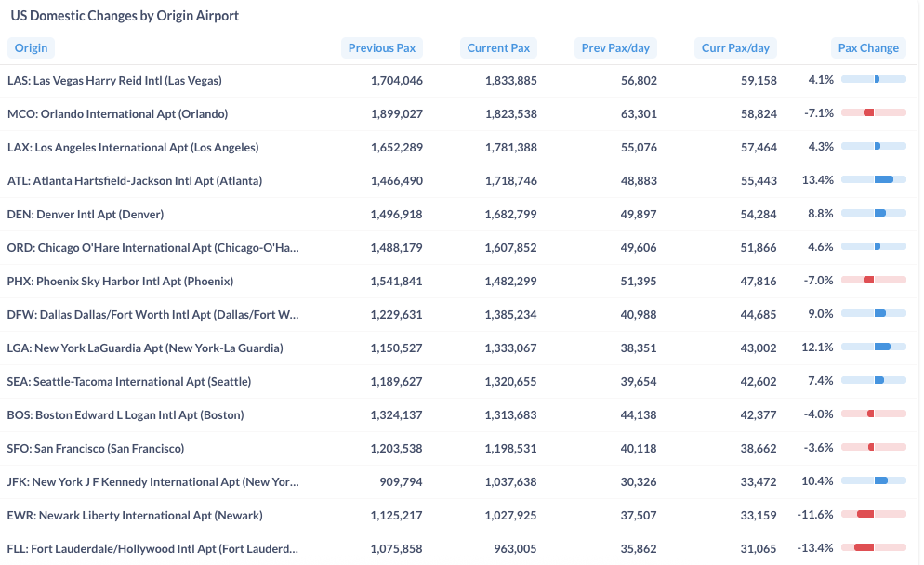Click the -3.6% change bar for SFO
This screenshot has width=924, height=565.
(x=873, y=447)
